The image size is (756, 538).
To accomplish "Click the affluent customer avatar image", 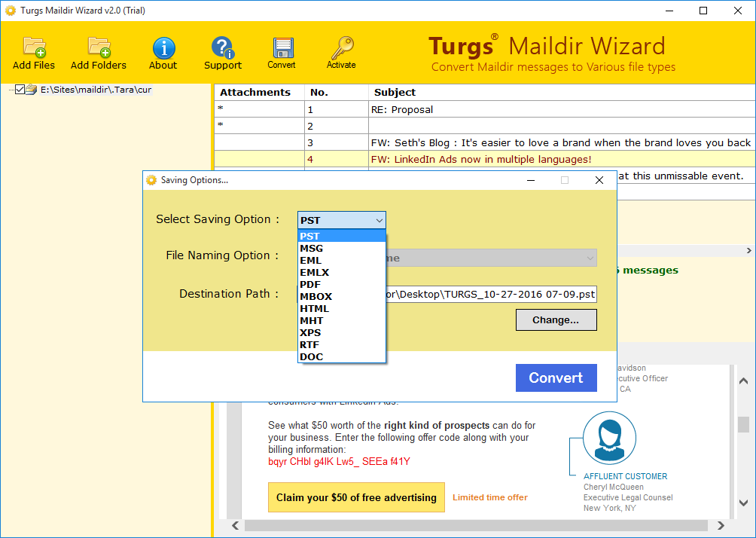I will [609, 438].
